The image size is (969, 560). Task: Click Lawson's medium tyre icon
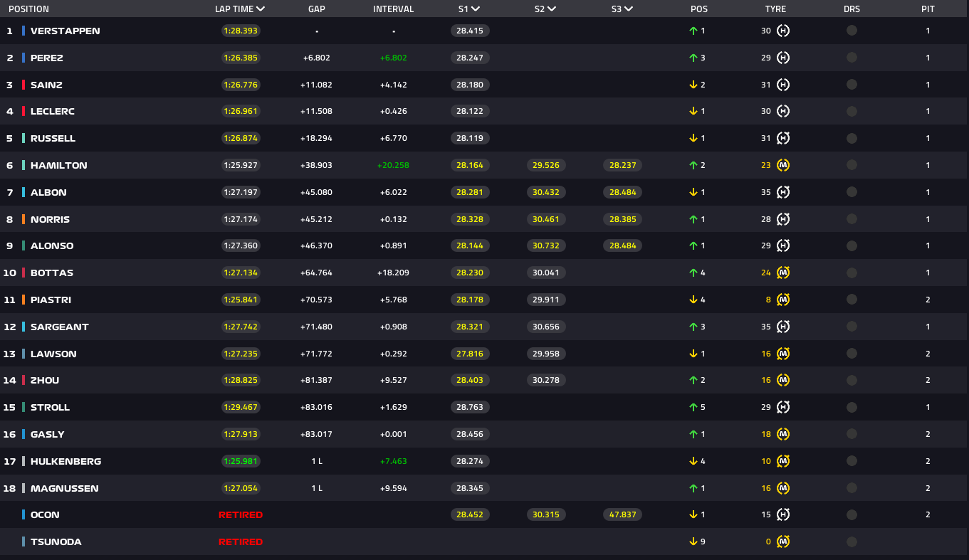coord(783,354)
